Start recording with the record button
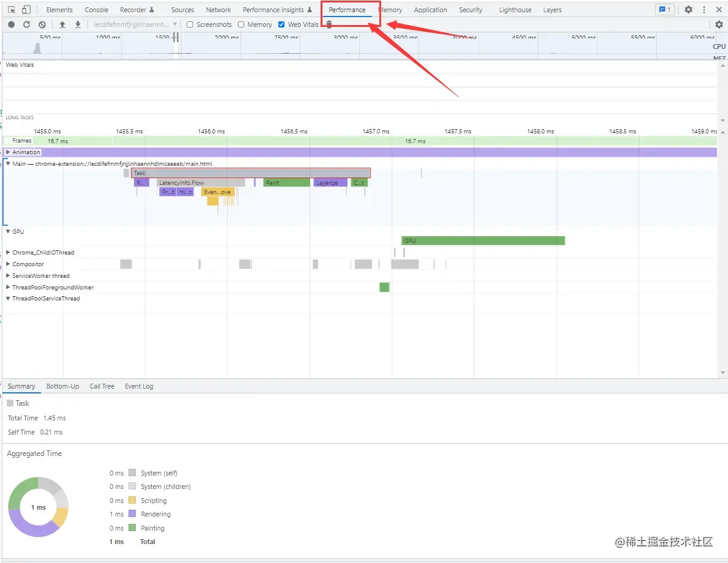 12,24
